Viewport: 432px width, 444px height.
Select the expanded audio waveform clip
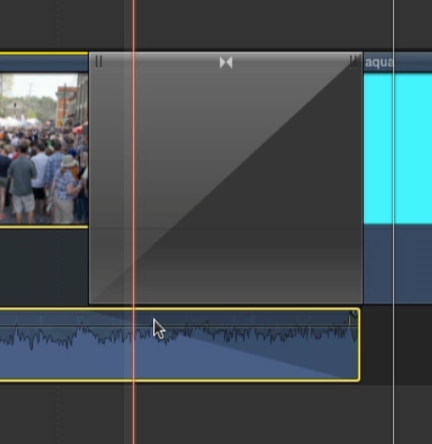point(179,345)
